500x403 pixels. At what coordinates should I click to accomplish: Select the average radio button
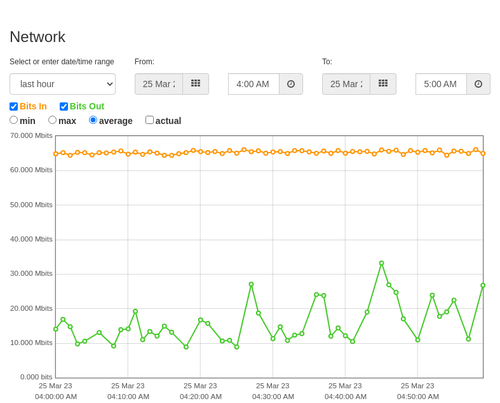[x=93, y=120]
